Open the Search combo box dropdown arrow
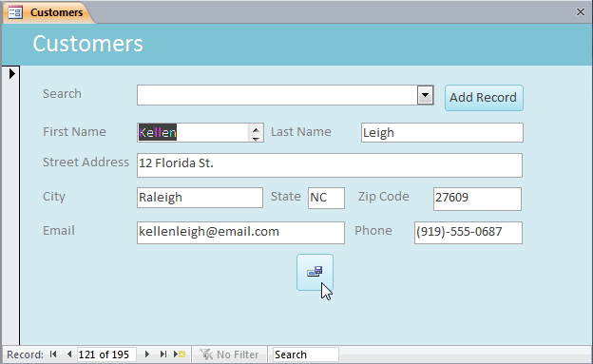This screenshot has width=593, height=364. pyautogui.click(x=426, y=95)
